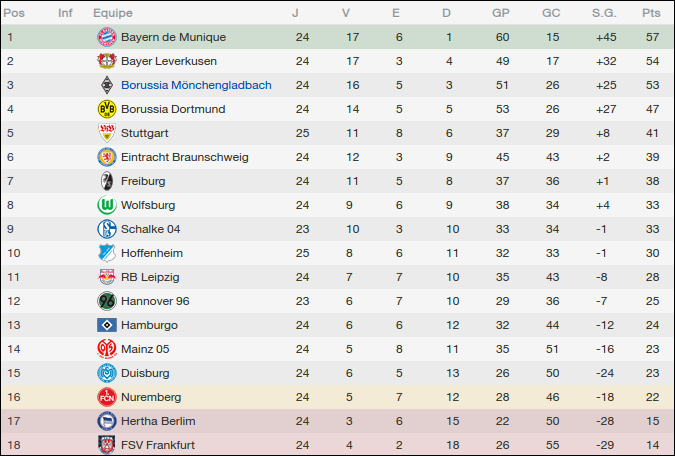
Task: Click the Hertha Berlim club crest
Action: (106, 421)
